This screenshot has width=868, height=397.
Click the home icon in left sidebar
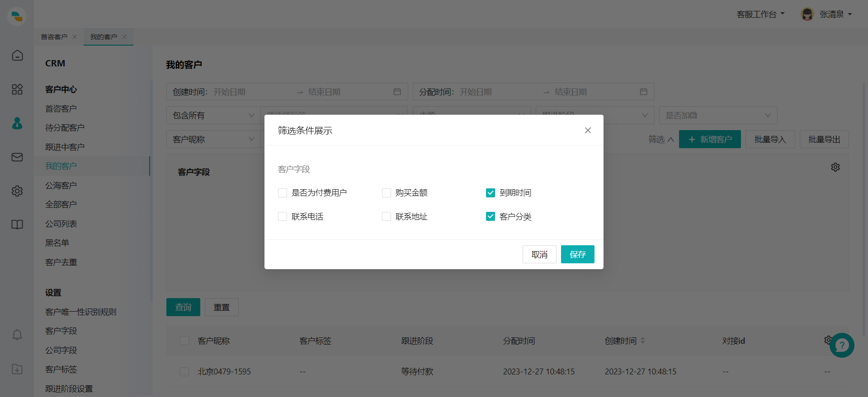17,56
